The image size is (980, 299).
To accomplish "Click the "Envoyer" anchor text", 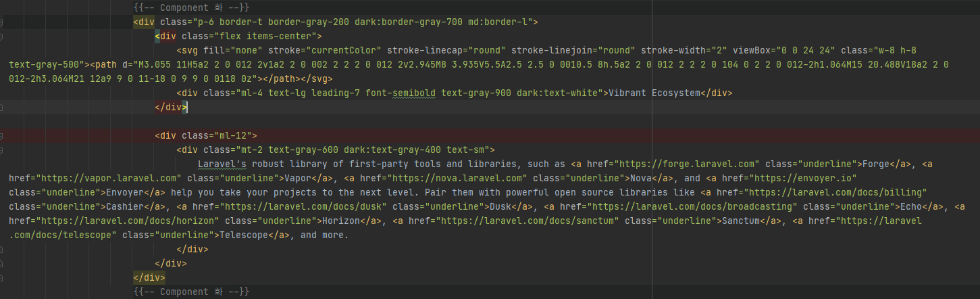I will [x=125, y=192].
